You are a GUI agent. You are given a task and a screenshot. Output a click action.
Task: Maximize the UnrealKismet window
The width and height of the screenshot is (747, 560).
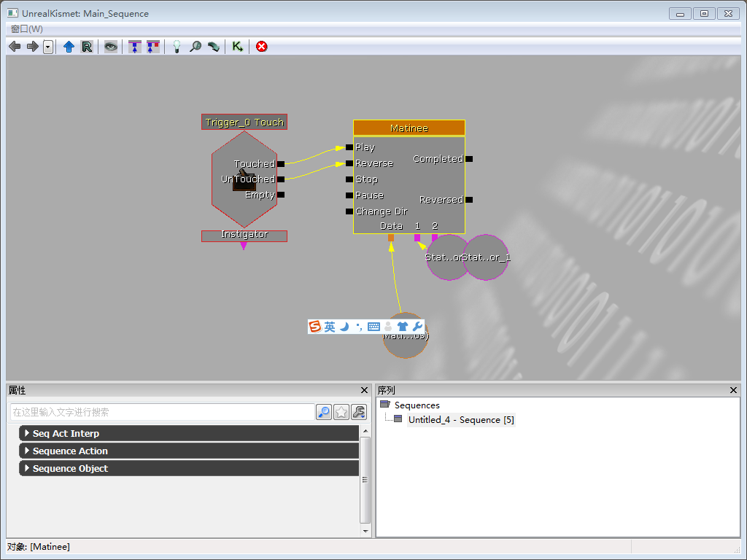[x=704, y=14]
